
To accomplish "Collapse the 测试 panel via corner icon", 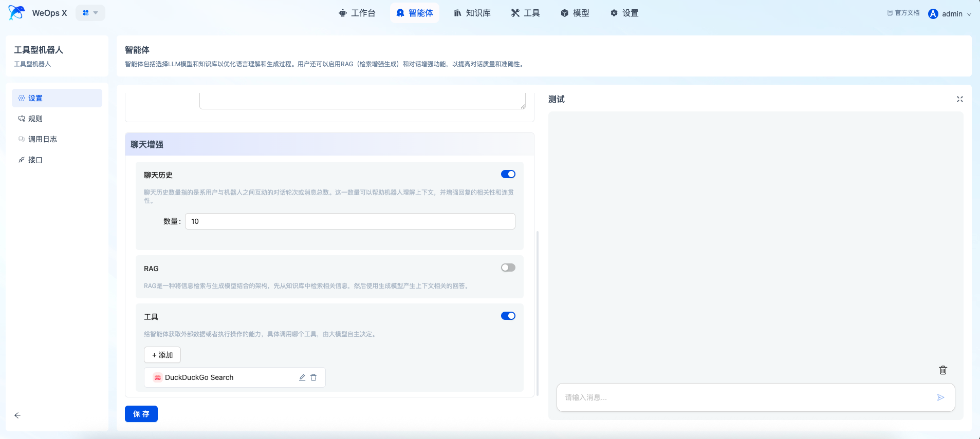I will click(960, 99).
